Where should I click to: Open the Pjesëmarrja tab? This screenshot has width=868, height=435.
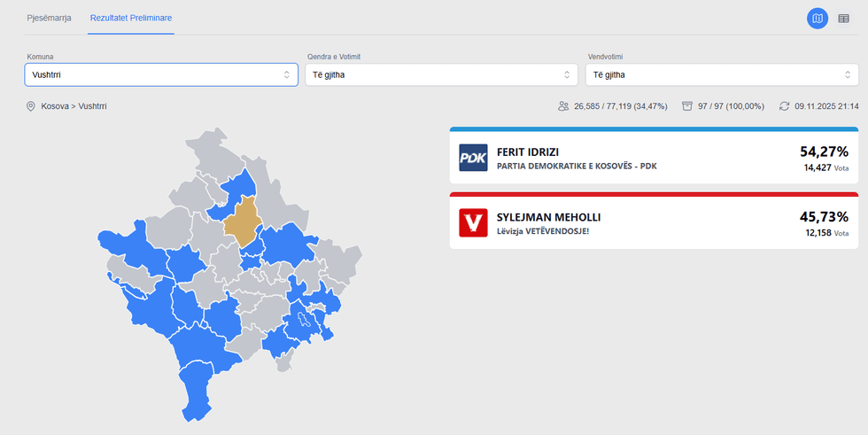49,18
